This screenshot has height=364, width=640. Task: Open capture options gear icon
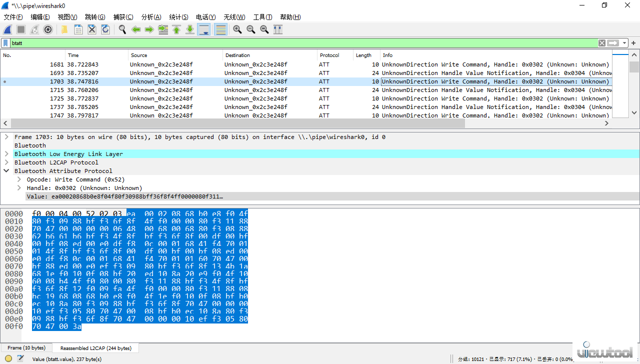48,29
